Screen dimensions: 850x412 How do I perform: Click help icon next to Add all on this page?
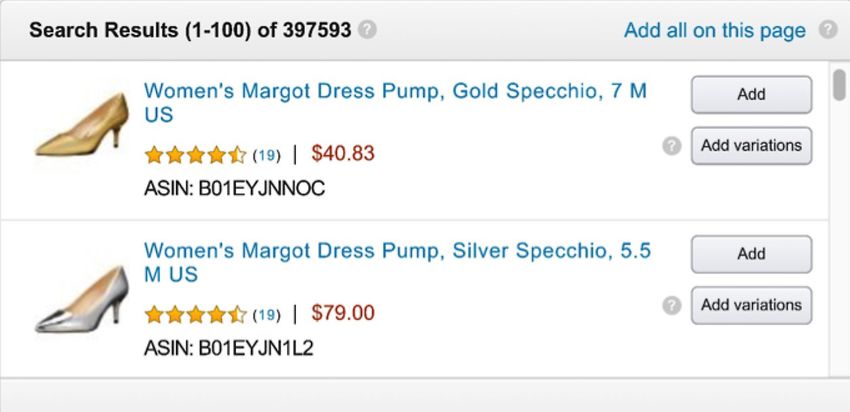tap(828, 30)
